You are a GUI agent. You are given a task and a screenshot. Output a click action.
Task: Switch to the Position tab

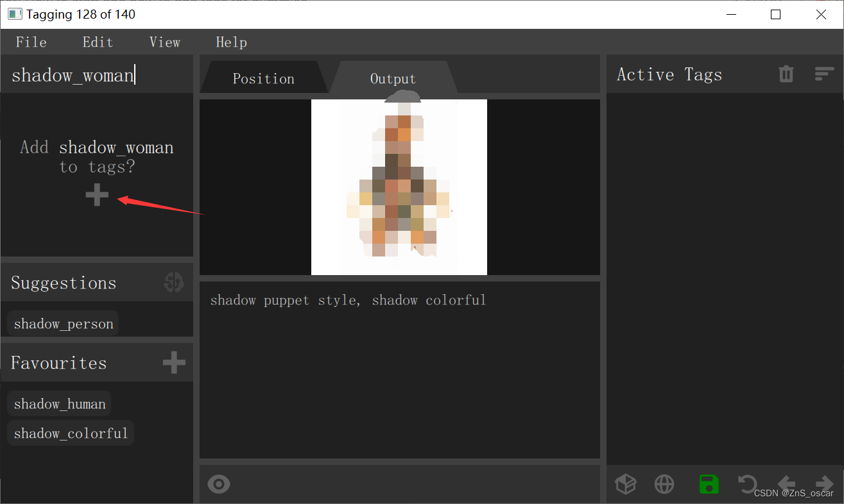coord(263,77)
